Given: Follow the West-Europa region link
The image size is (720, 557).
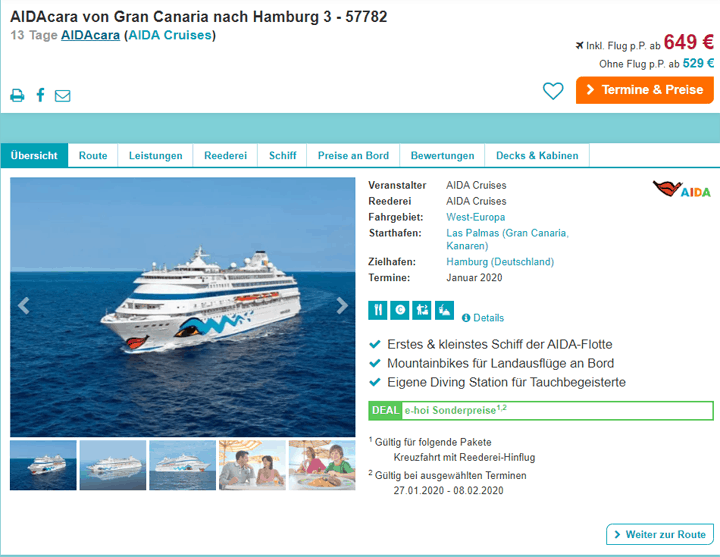Looking at the screenshot, I should point(475,217).
